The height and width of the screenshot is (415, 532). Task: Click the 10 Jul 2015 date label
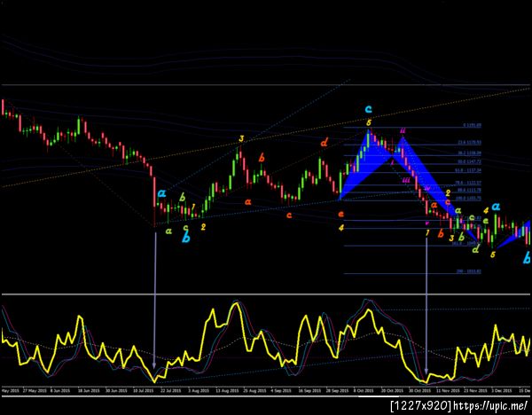click(143, 390)
